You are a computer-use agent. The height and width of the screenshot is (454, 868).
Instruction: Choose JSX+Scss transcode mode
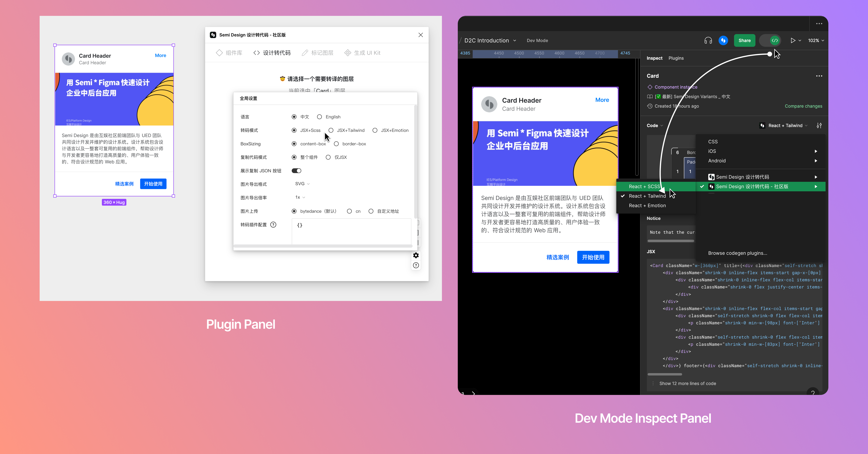click(x=294, y=130)
